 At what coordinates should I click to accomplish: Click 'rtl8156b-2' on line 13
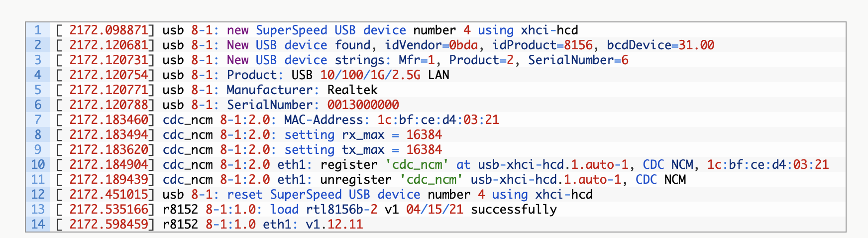(x=341, y=210)
